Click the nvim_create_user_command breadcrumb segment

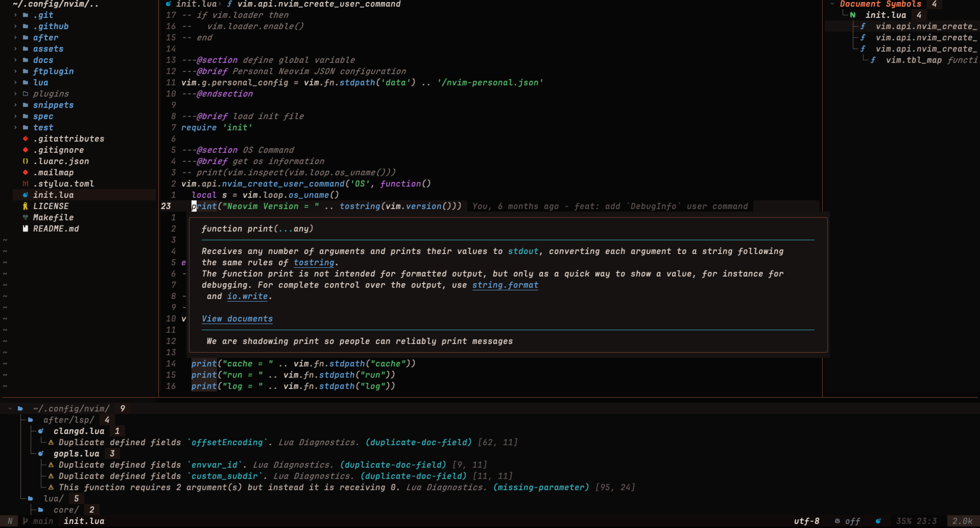coord(319,4)
